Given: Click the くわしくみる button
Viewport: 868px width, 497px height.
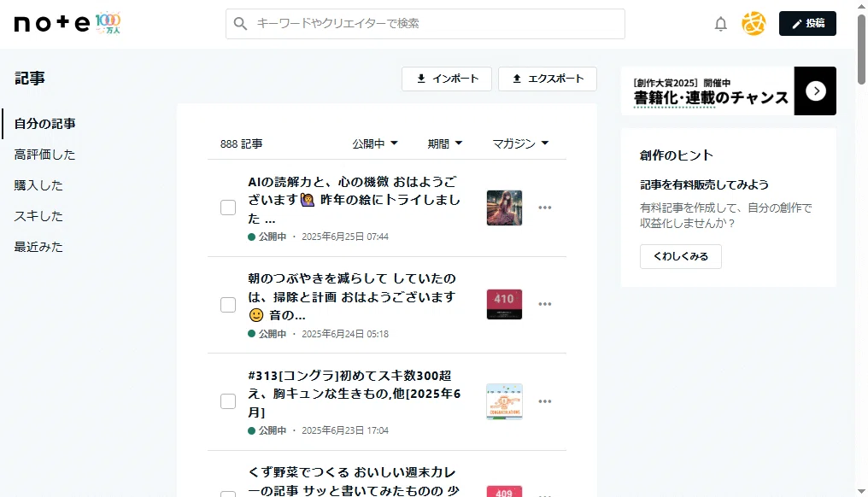Looking at the screenshot, I should [x=680, y=256].
